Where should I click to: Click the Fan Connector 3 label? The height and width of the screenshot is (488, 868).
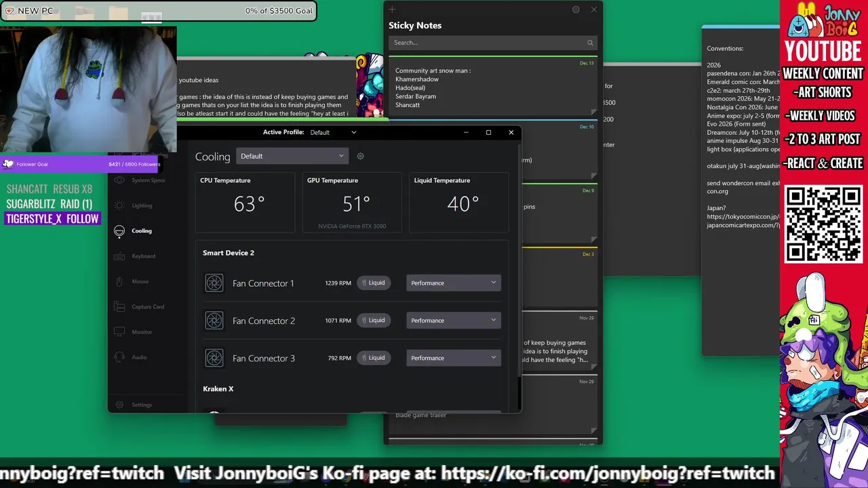pos(264,358)
